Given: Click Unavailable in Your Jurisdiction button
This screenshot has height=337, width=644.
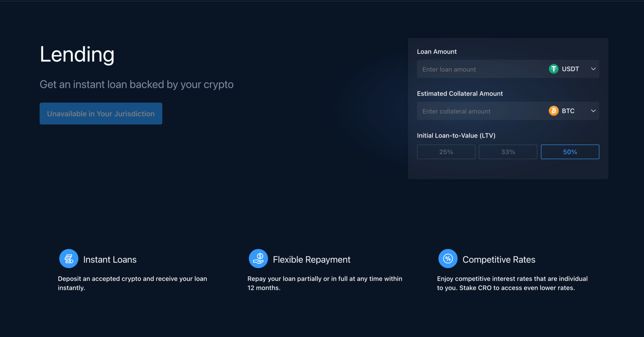Looking at the screenshot, I should coord(101,114).
